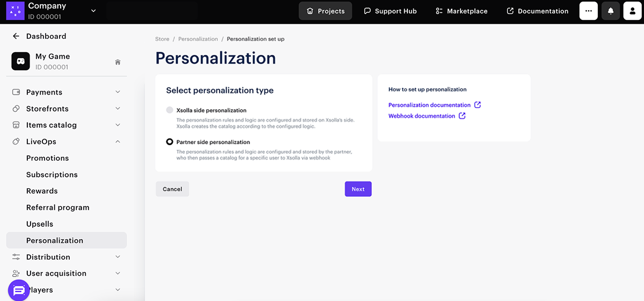Click the home icon beside My Game
The width and height of the screenshot is (644, 301).
[x=118, y=62]
